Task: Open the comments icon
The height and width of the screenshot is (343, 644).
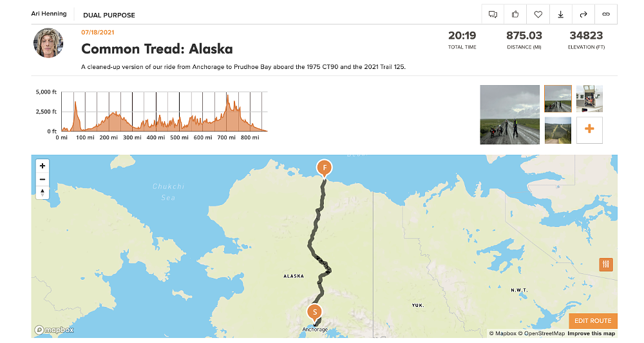Action: pyautogui.click(x=493, y=14)
